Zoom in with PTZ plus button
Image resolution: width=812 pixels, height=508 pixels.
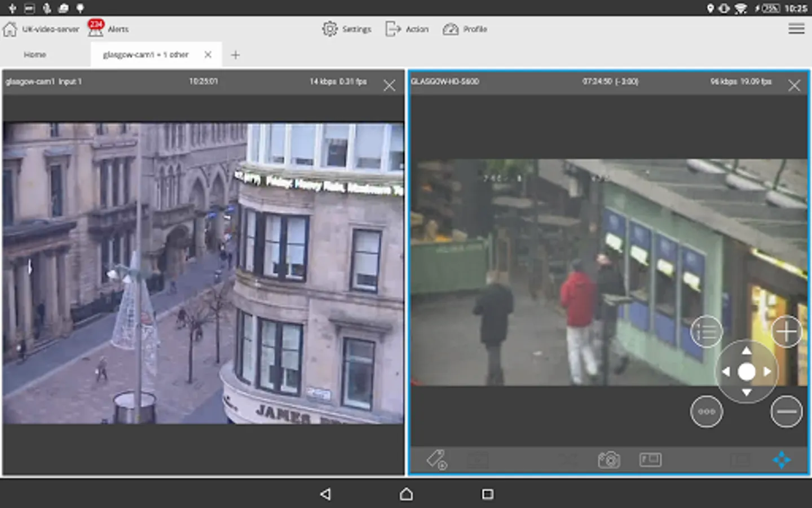tap(786, 332)
